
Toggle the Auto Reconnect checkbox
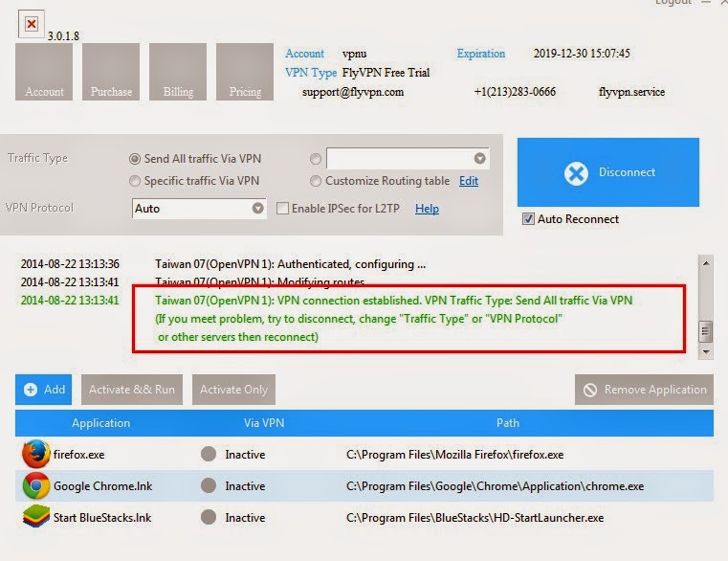[x=528, y=219]
